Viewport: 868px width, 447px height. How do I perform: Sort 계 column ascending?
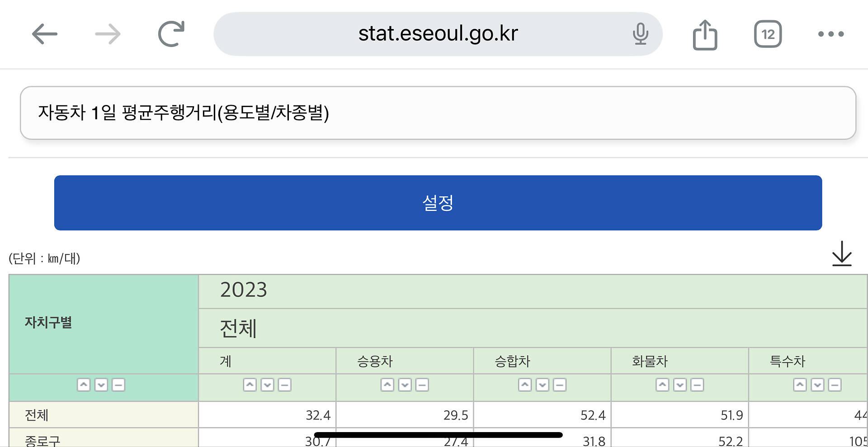tap(250, 385)
